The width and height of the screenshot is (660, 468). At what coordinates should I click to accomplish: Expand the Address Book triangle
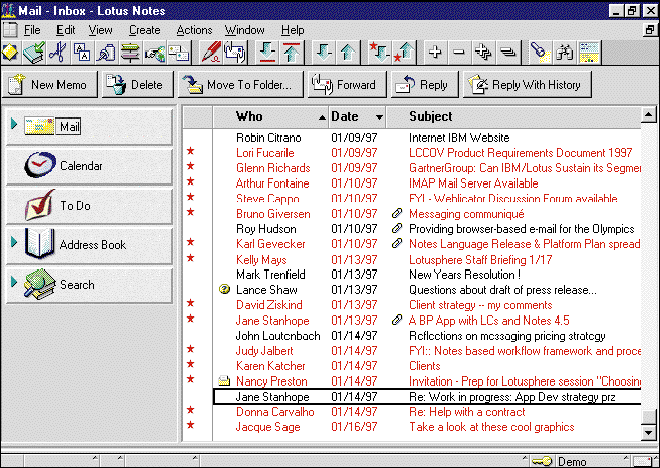(14, 242)
